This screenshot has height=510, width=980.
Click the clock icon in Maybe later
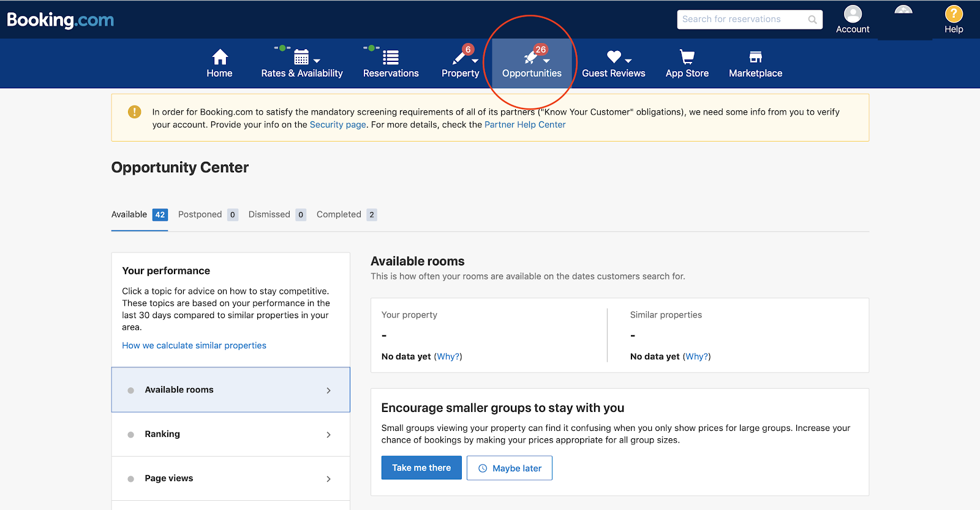point(483,468)
